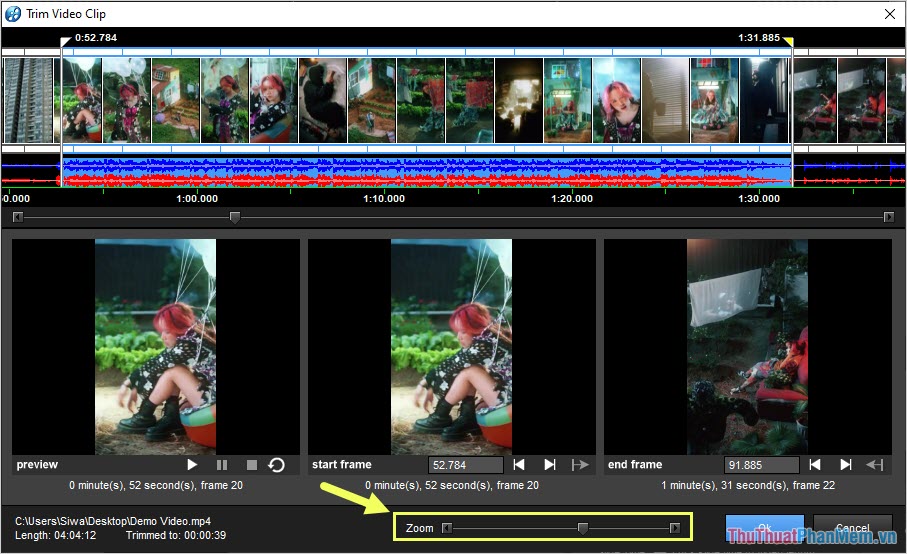Click the Trim Video Clip title icon
Screen dimensions: 907x554
(13, 14)
